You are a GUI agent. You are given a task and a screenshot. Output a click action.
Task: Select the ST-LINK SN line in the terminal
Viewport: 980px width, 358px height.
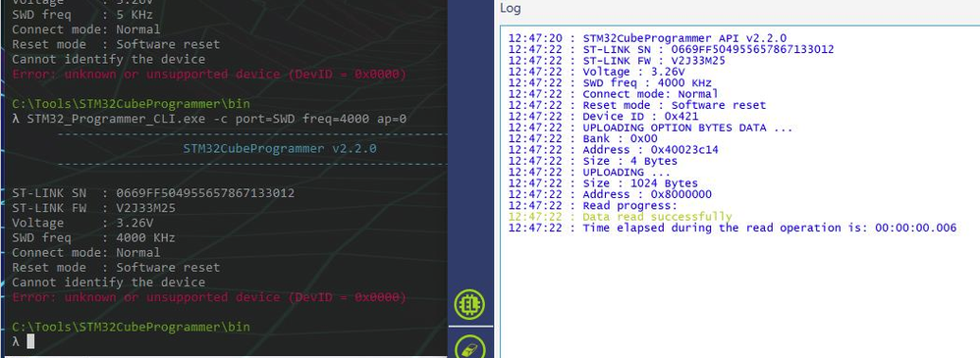point(153,193)
